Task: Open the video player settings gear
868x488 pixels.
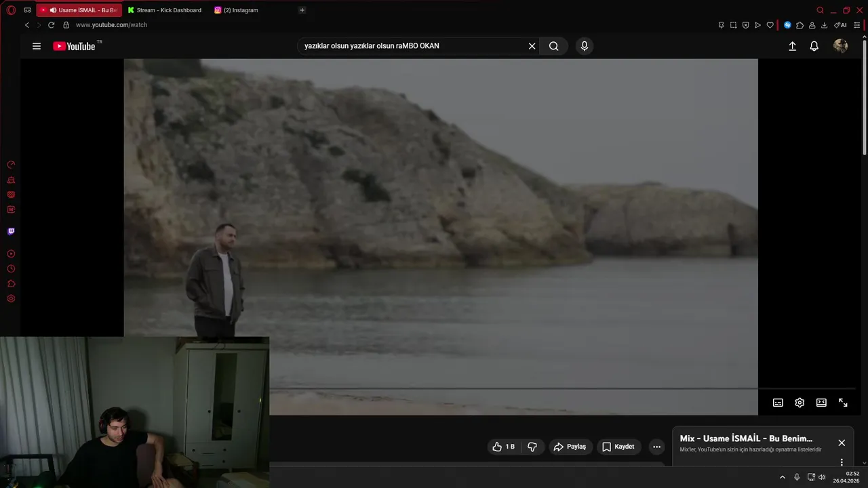Action: [x=800, y=403]
